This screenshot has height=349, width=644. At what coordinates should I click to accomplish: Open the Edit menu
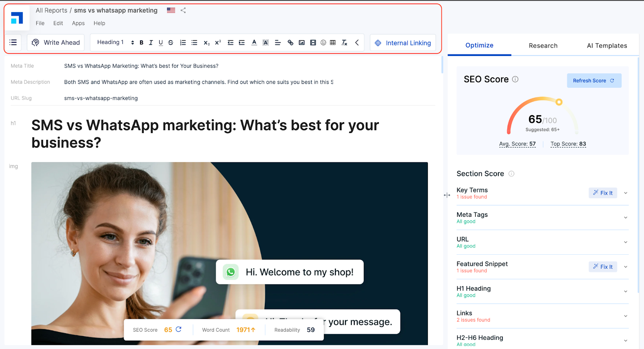click(58, 23)
